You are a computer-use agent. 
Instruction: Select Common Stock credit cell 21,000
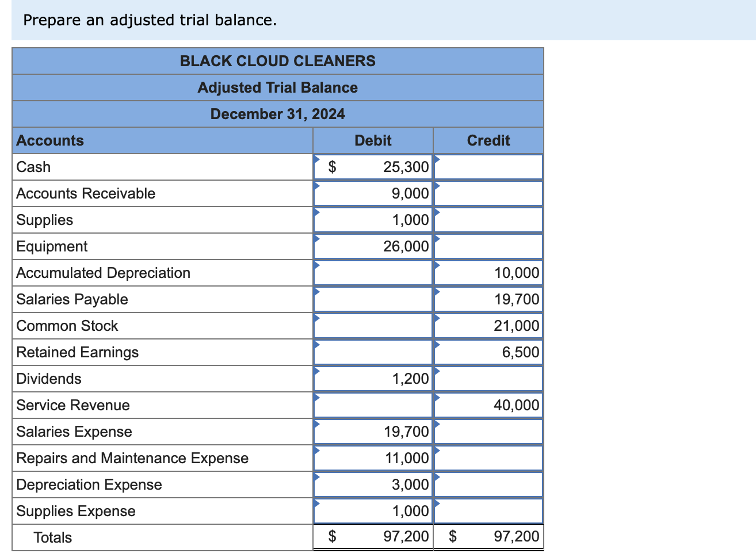[x=488, y=326]
